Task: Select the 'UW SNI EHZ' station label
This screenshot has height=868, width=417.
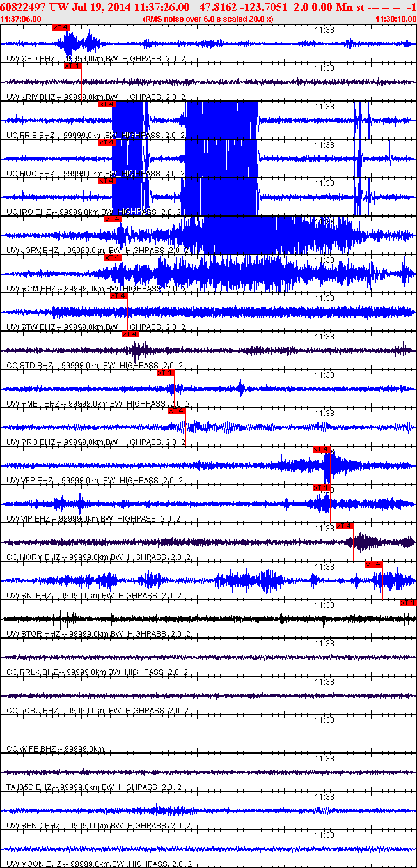Action: (29, 596)
